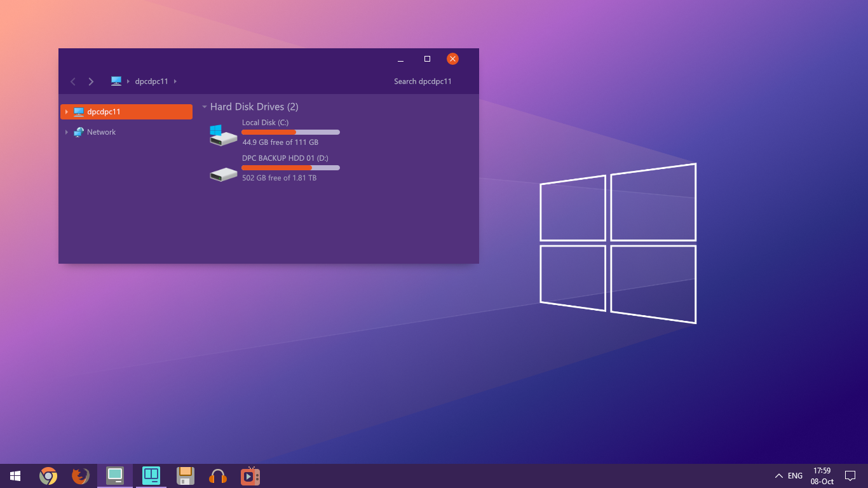Click the DPC BACKUP HDD usage bar
The image size is (868, 488).
pos(290,168)
